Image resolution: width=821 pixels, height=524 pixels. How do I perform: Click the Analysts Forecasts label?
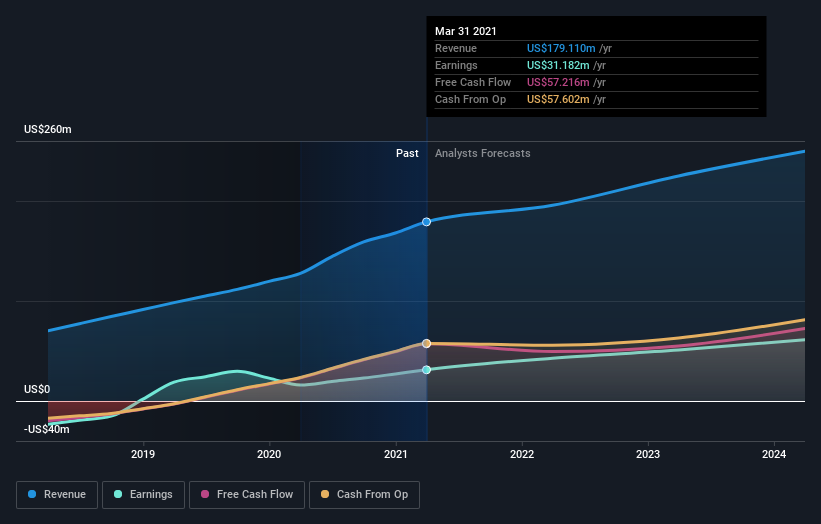pos(483,153)
